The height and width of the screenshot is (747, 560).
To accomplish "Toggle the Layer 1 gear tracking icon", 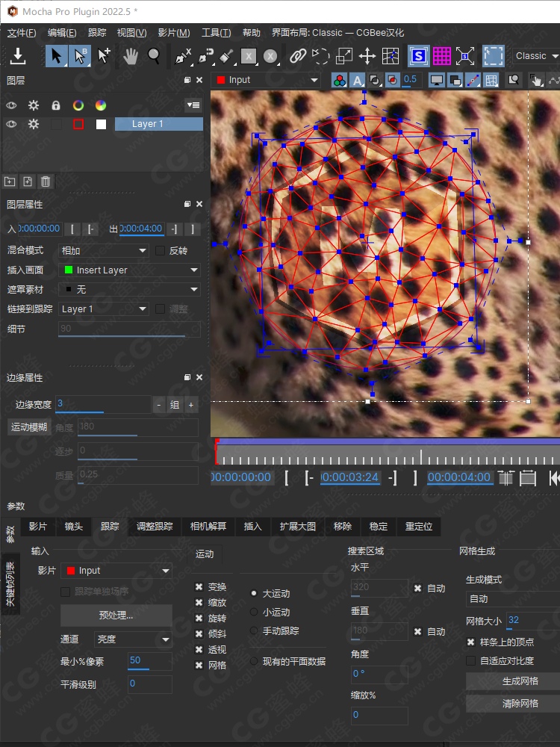I will tap(34, 124).
